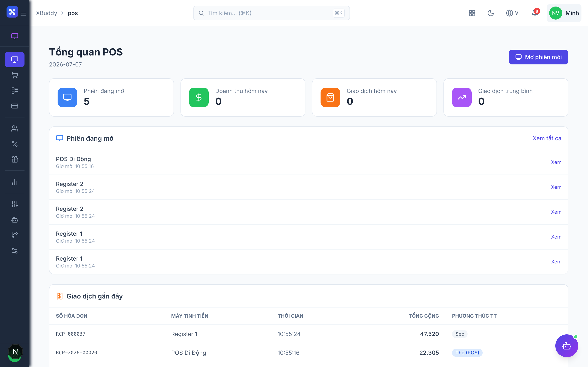
Task: Open the floating AI assistant robot button
Action: [567, 346]
